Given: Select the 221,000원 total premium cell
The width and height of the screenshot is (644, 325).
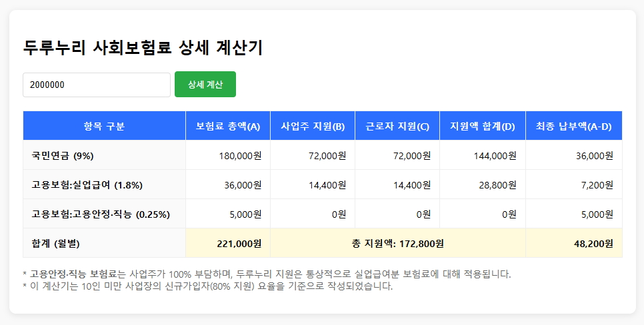Looking at the screenshot, I should (x=239, y=243).
